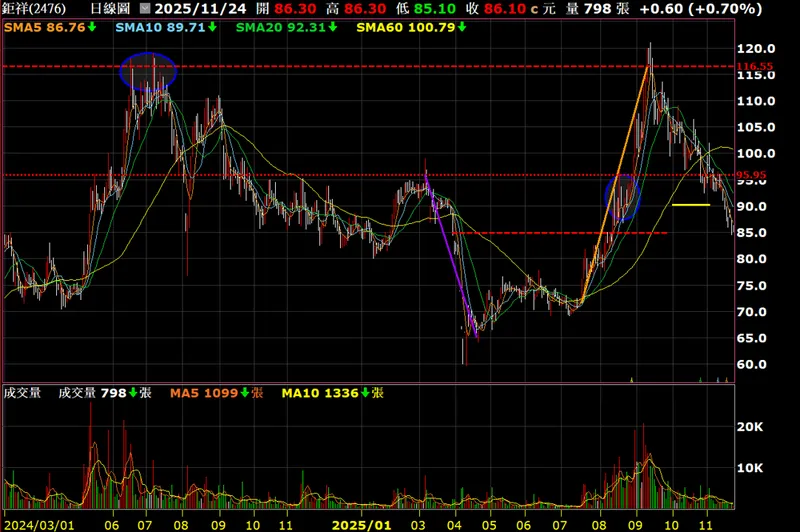Click the green arrow beside MA10 1336
The image size is (800, 532).
pyautogui.click(x=365, y=393)
